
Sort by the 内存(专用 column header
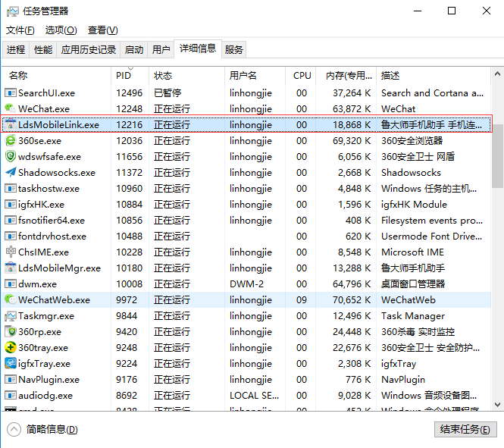point(346,76)
